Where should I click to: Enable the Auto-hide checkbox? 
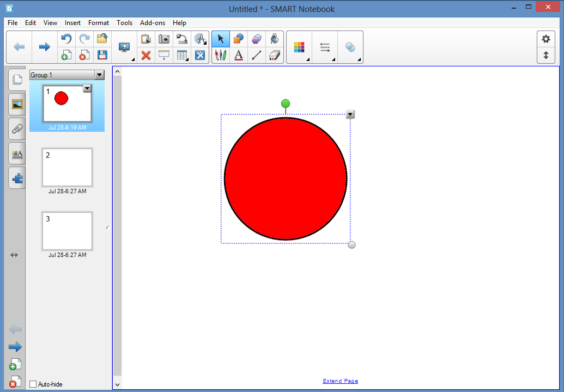[x=33, y=384]
